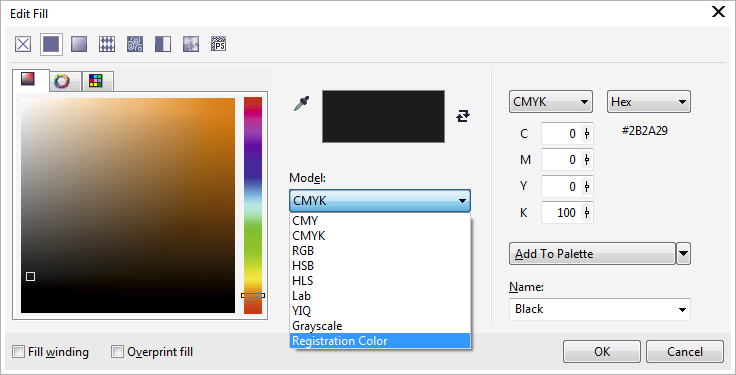736x375 pixels.
Task: Click the hex value #2B2A29
Action: [644, 131]
